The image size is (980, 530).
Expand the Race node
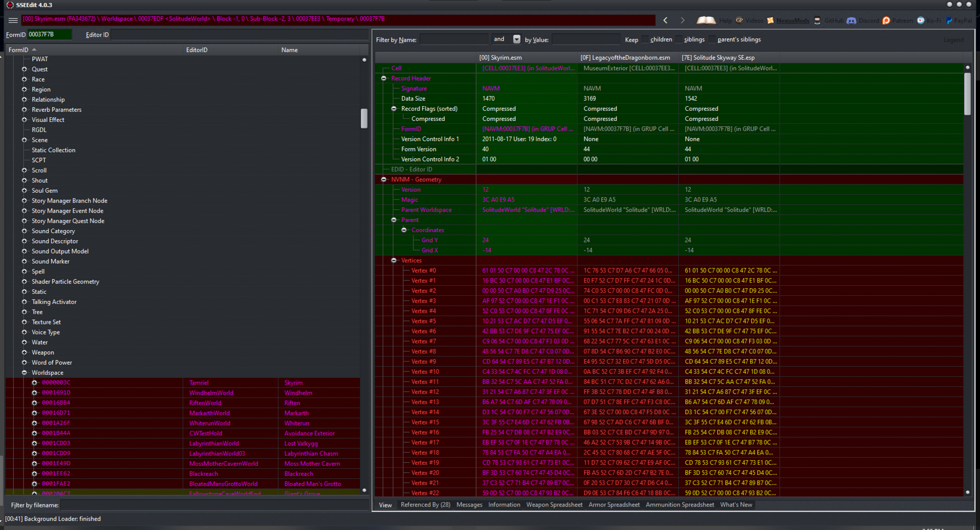(24, 79)
